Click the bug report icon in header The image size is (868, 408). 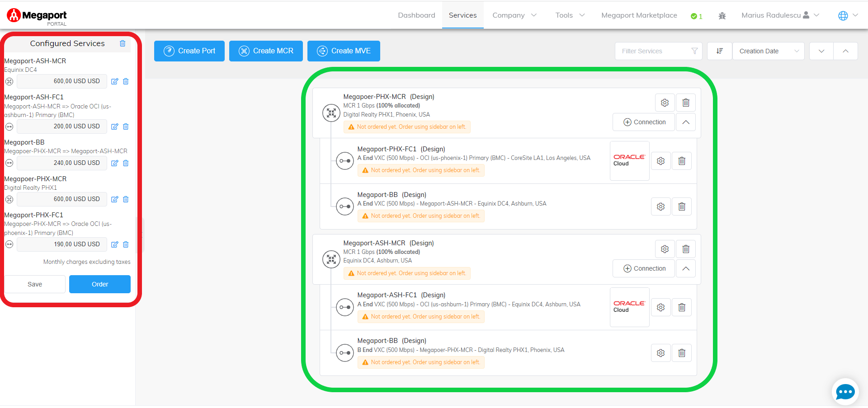pos(722,16)
